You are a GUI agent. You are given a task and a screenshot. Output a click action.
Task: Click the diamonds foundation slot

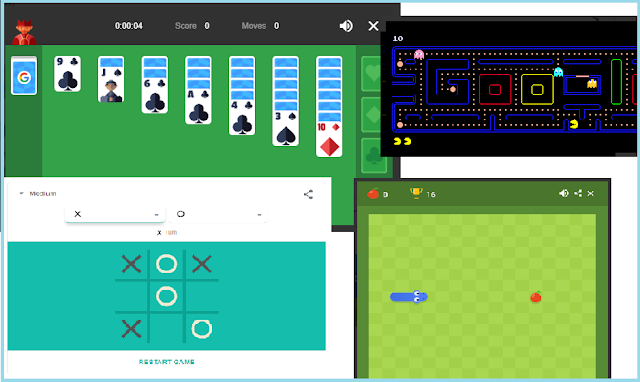[x=372, y=115]
